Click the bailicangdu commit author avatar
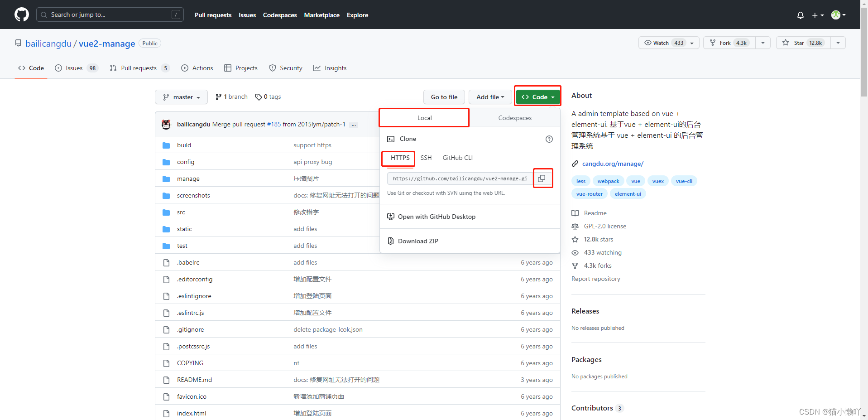The height and width of the screenshot is (420, 868). pyautogui.click(x=166, y=124)
